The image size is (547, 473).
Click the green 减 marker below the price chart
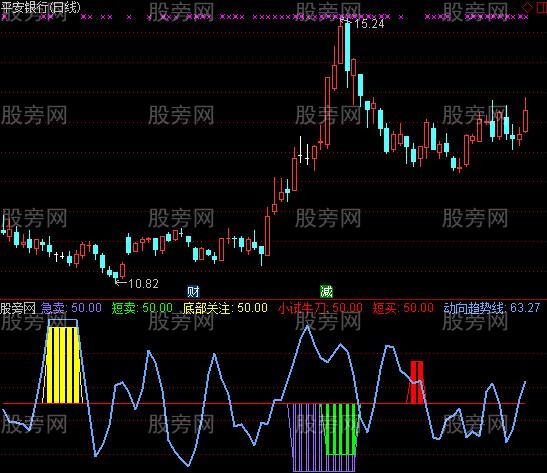coord(327,292)
